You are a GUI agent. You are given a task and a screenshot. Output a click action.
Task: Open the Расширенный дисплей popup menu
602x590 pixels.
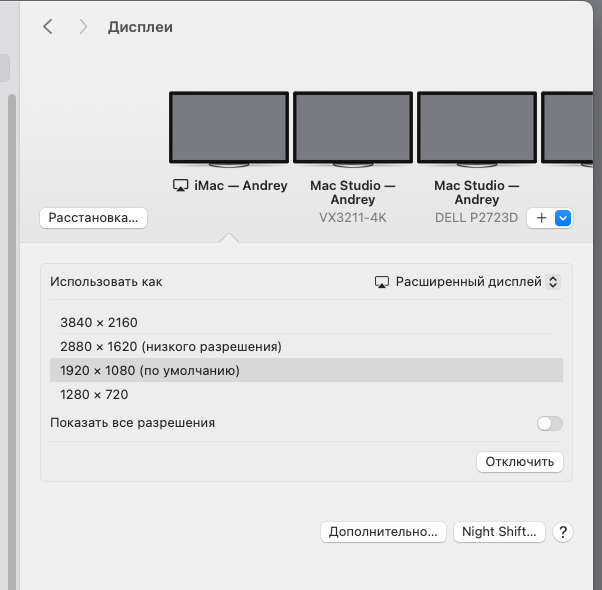point(468,282)
